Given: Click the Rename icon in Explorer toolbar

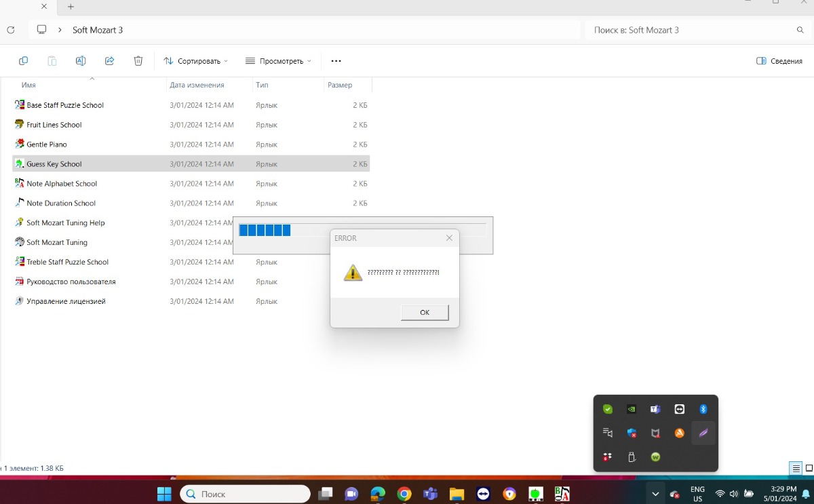Looking at the screenshot, I should pyautogui.click(x=81, y=61).
